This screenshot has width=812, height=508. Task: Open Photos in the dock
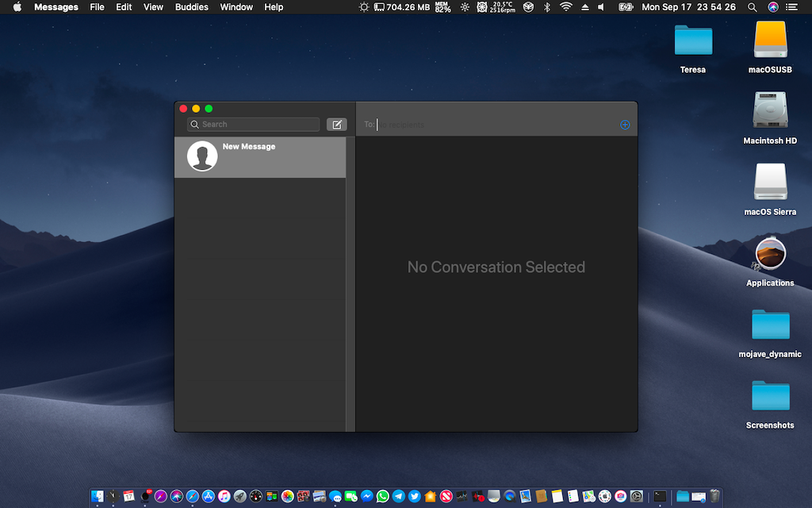point(287,496)
